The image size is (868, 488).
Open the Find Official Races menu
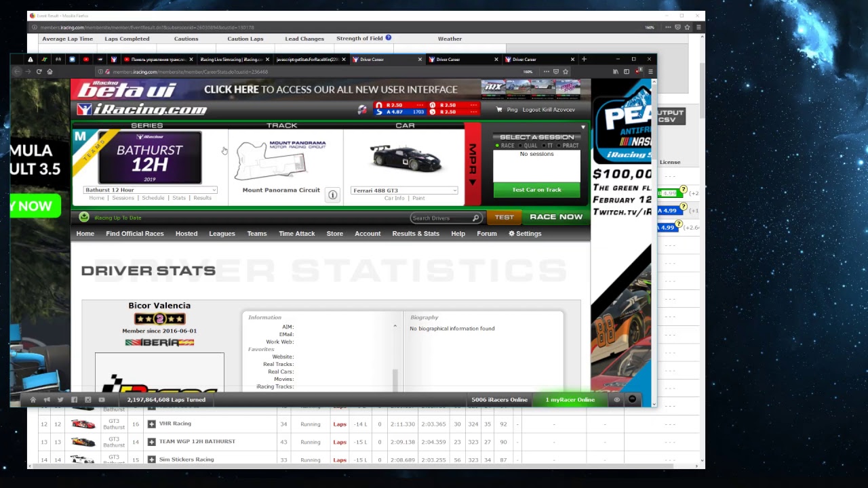[x=135, y=234]
